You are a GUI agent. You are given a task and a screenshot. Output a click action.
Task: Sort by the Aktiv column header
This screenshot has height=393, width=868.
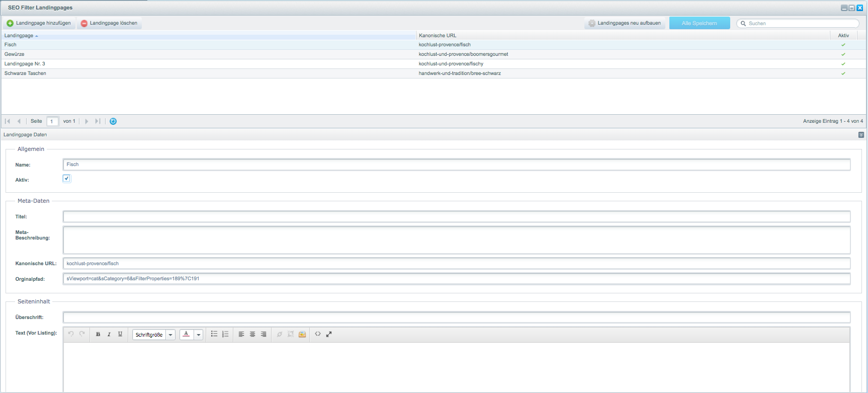coord(844,35)
